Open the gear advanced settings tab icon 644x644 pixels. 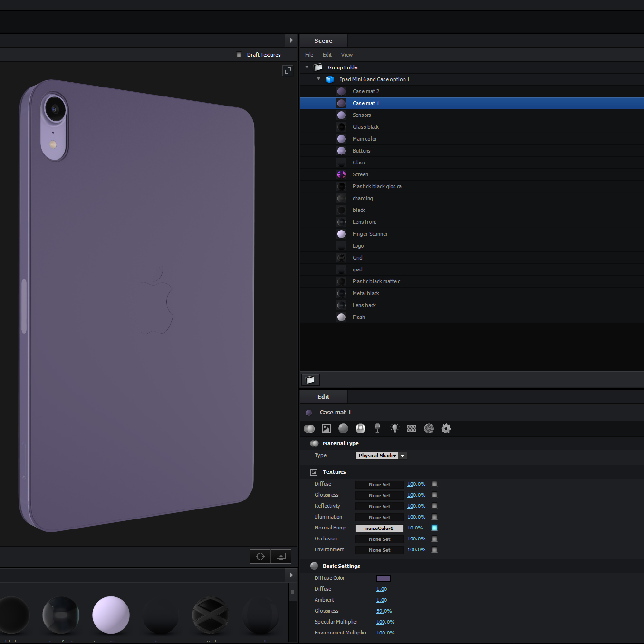click(x=446, y=429)
